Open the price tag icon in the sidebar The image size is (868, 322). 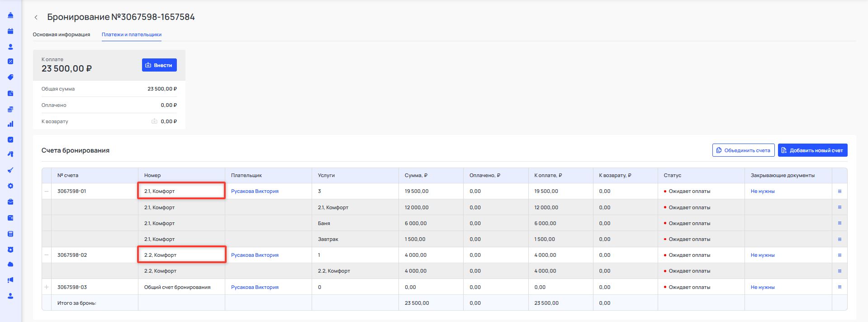point(10,77)
